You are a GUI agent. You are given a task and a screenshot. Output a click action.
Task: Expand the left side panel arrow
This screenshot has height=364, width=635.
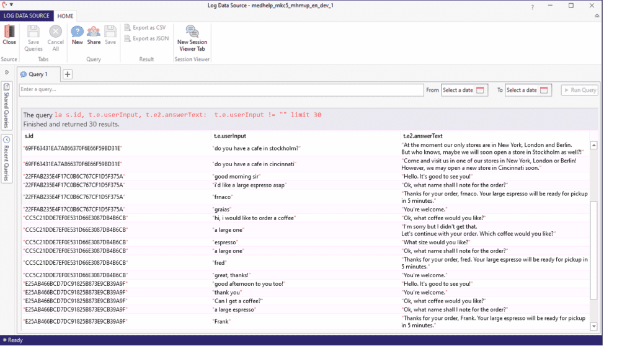[x=7, y=73]
